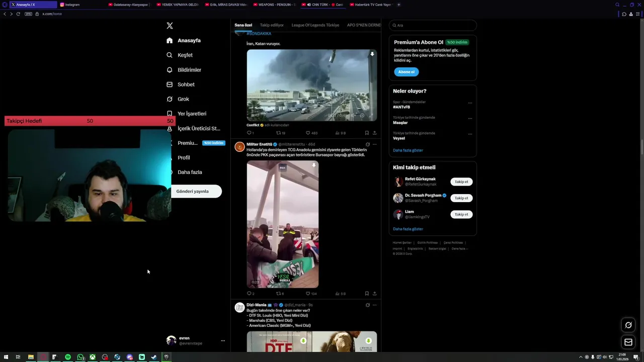The image size is (644, 362).
Task: Open more options for Maaşlar trend
Action: [x=470, y=119]
